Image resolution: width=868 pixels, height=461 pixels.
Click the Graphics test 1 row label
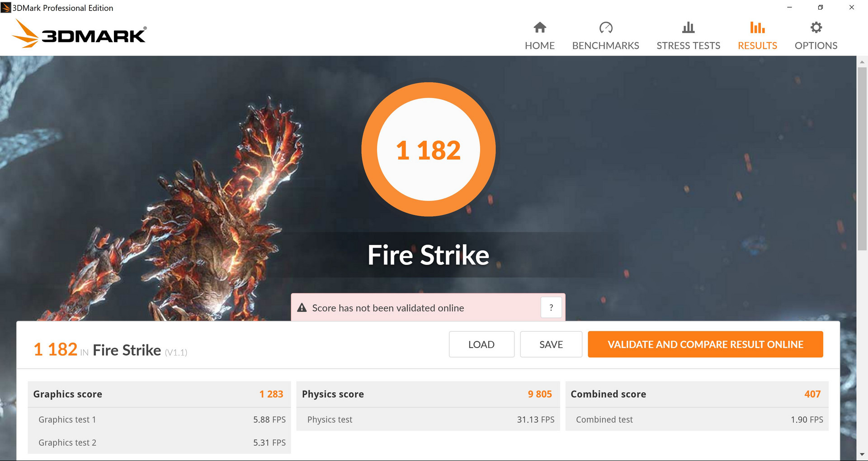[x=67, y=419]
